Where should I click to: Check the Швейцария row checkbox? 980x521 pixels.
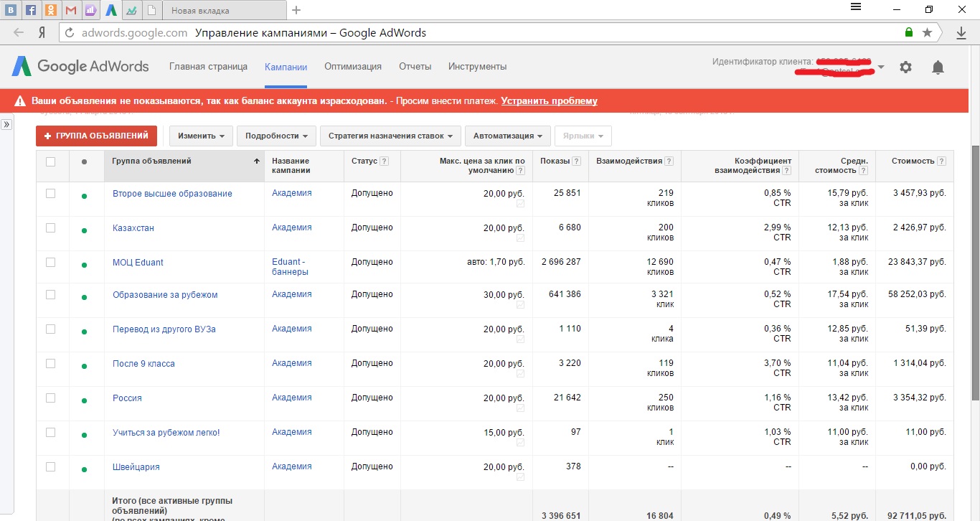point(50,467)
